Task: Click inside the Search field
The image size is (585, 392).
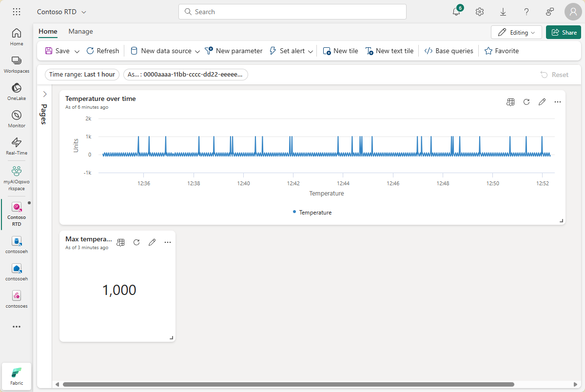Action: tap(292, 11)
